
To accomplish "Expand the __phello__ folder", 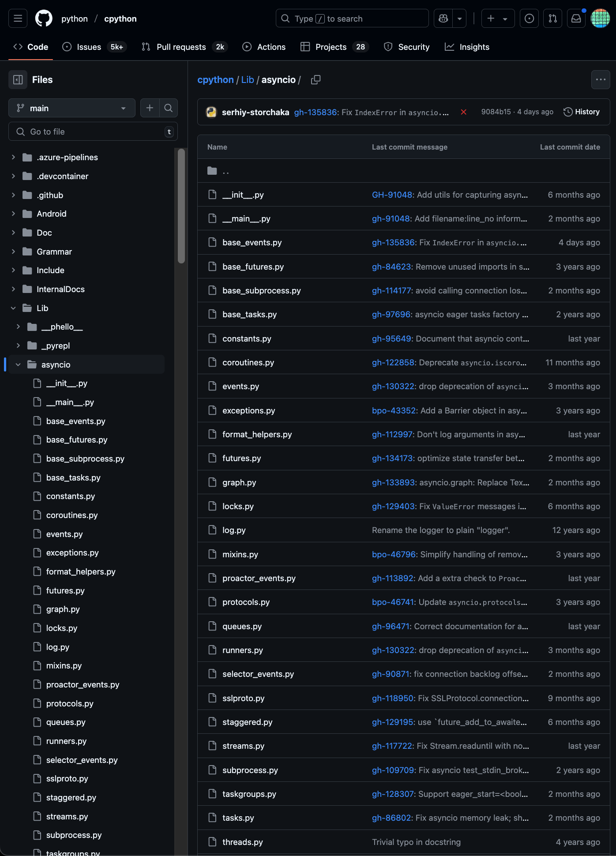I will click(18, 327).
